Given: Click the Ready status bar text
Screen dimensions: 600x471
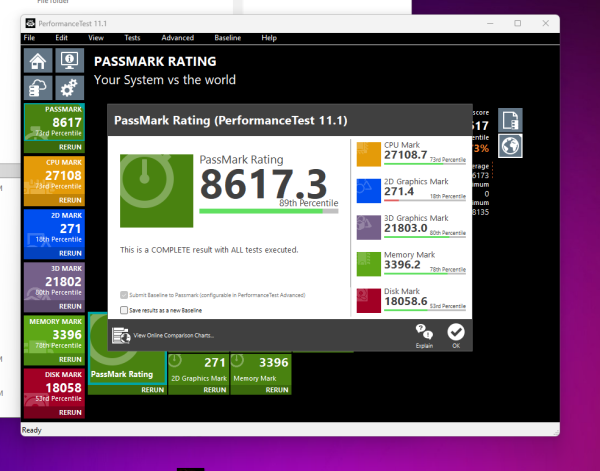Looking at the screenshot, I should coord(31,430).
